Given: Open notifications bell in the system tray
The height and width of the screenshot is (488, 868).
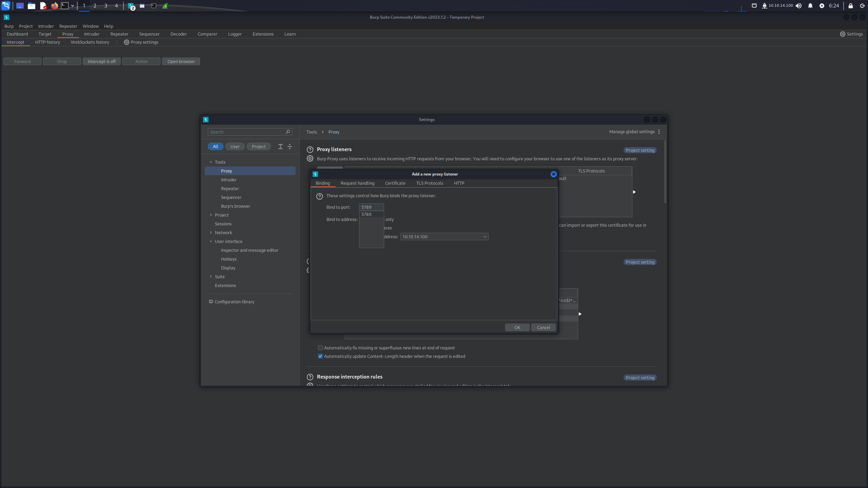Looking at the screenshot, I should (810, 6).
